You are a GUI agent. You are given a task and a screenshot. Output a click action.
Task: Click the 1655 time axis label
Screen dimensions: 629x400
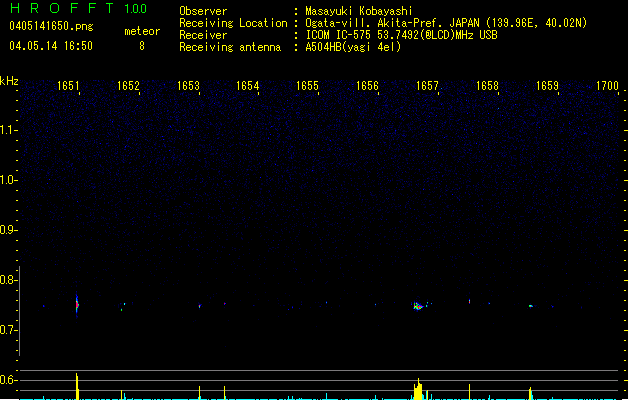[307, 86]
